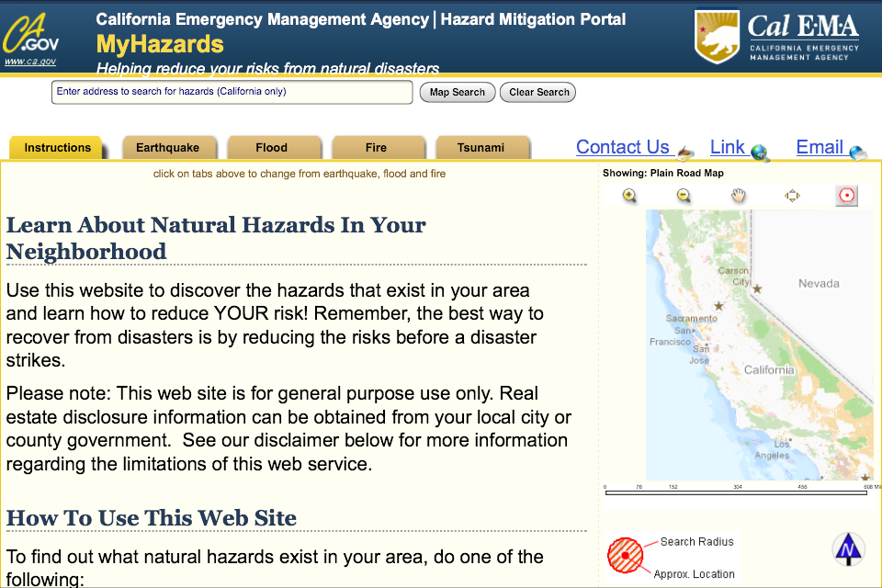Select the pan hand tool on map
882x588 pixels.
[x=738, y=196]
